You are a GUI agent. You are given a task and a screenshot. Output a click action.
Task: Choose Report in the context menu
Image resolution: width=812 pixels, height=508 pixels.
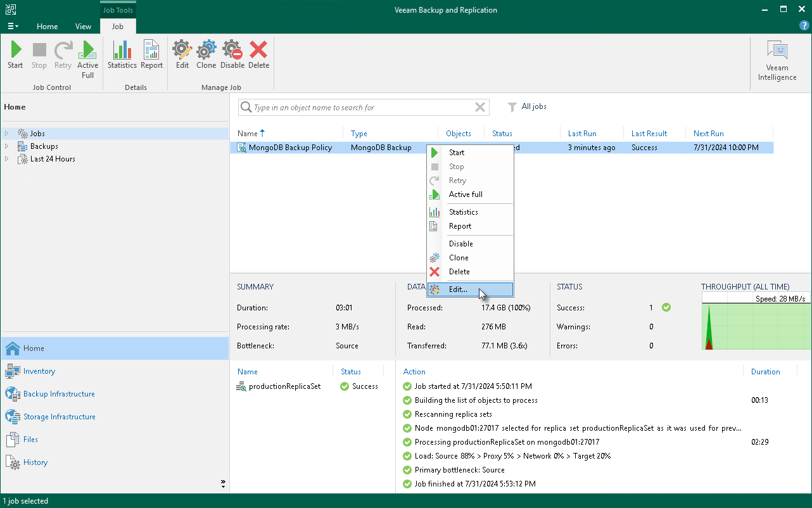coord(470,226)
